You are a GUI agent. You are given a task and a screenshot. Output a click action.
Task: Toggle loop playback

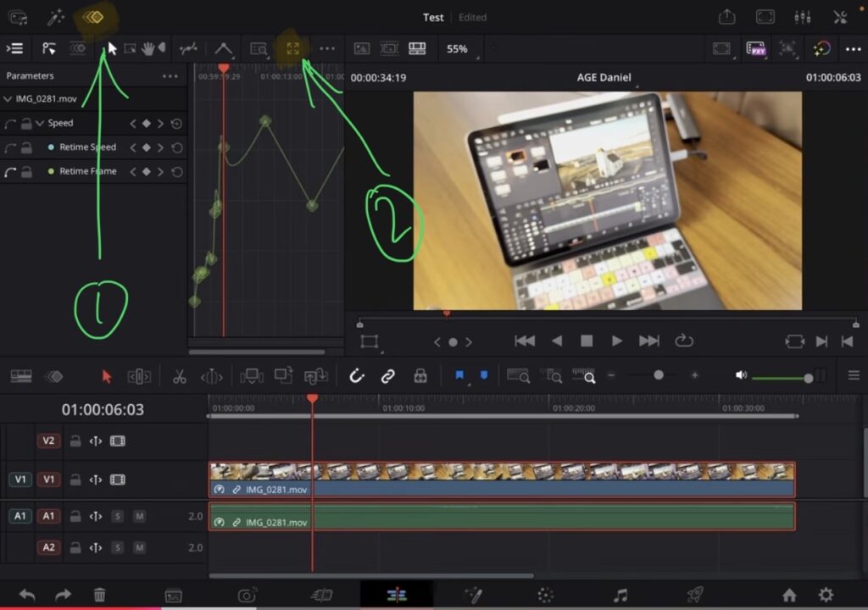click(684, 341)
